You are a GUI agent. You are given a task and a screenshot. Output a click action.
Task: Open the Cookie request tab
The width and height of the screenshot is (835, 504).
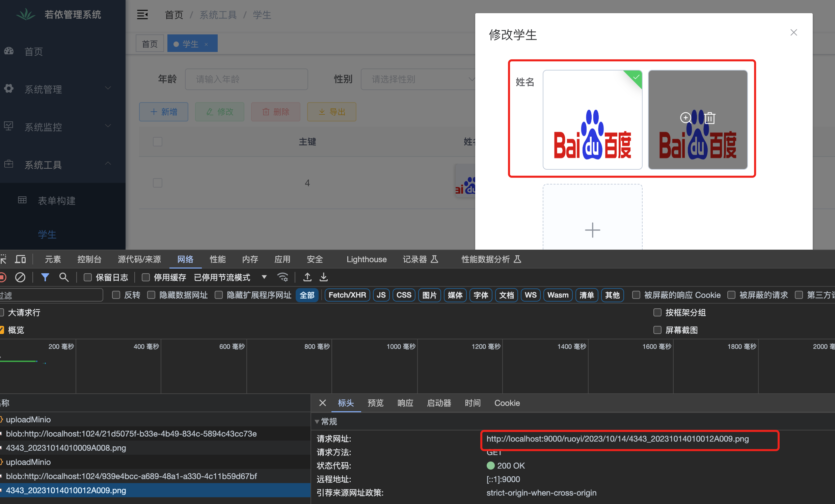tap(507, 403)
